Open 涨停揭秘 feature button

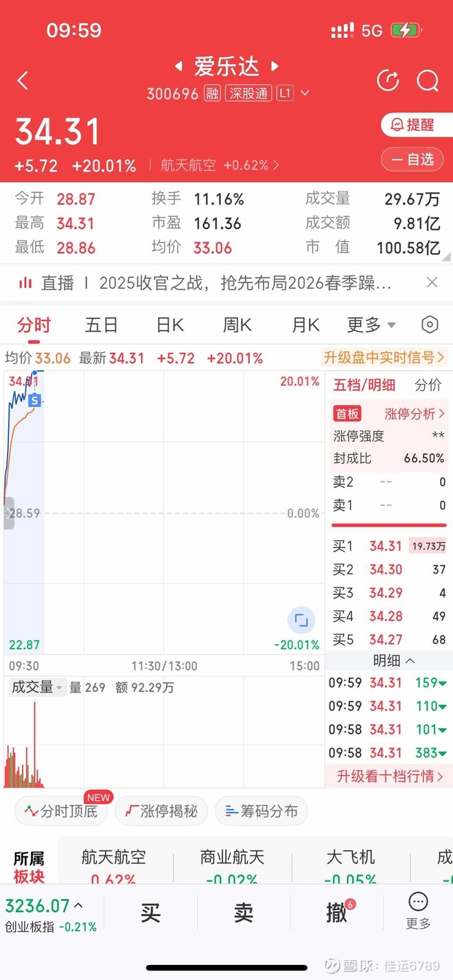[161, 811]
